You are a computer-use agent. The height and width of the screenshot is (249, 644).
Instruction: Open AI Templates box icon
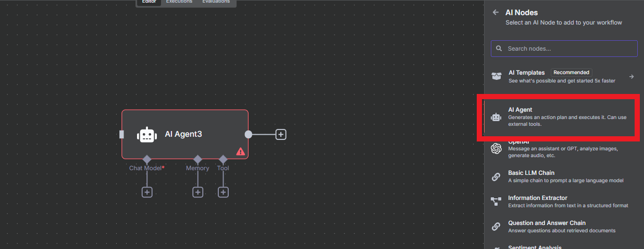497,76
